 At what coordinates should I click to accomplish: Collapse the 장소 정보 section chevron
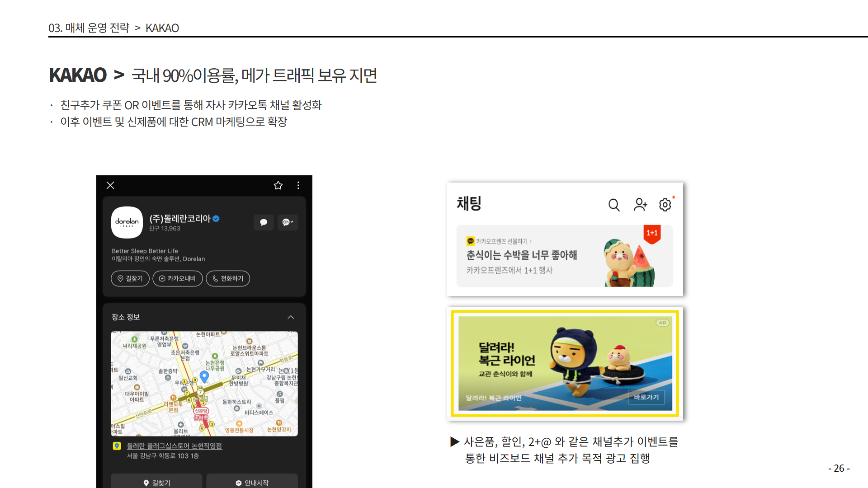pos(291,317)
